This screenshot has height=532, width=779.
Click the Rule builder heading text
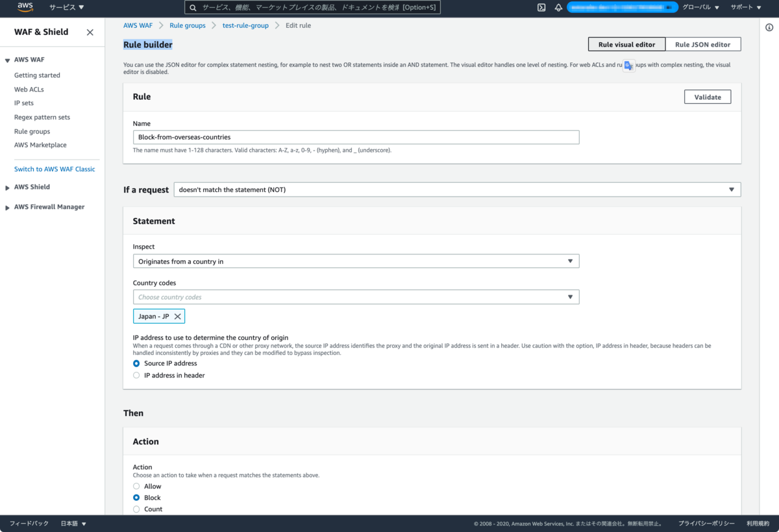[x=148, y=45]
